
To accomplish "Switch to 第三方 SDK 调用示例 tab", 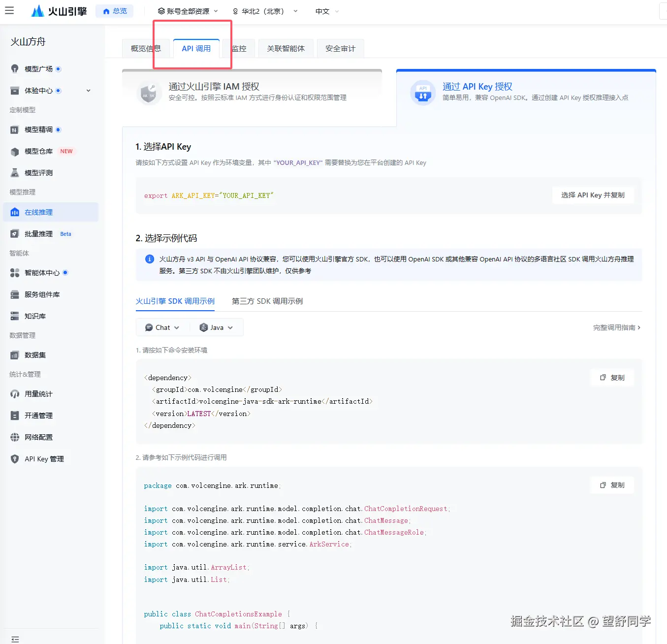I will point(267,301).
